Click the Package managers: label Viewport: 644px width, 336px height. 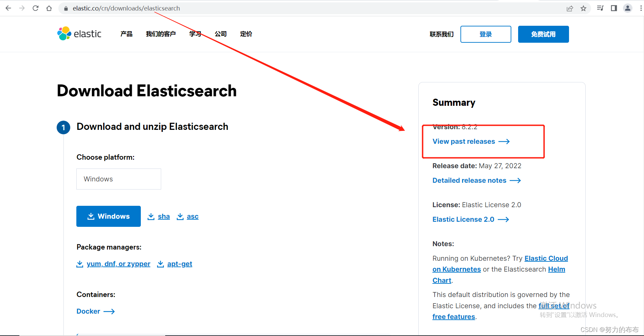coord(109,247)
